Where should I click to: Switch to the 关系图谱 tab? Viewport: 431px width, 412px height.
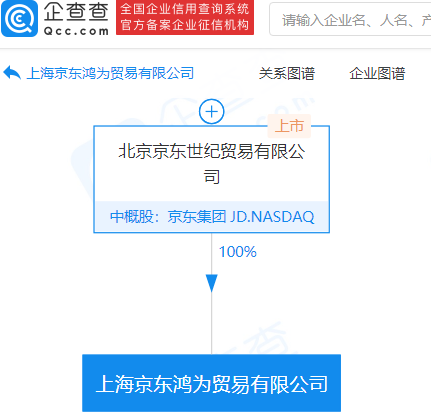click(x=287, y=73)
